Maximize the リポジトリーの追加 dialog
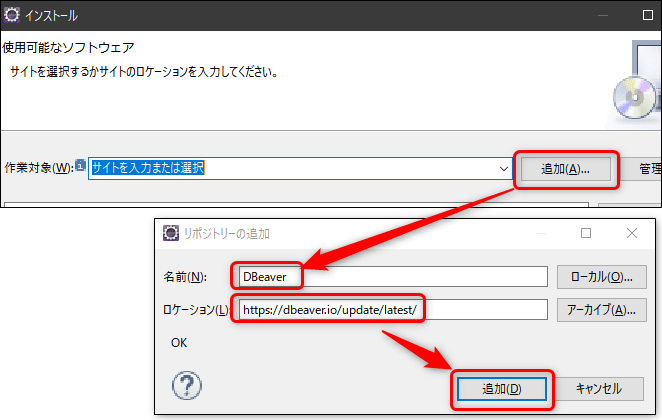Image resolution: width=662 pixels, height=420 pixels. (586, 233)
